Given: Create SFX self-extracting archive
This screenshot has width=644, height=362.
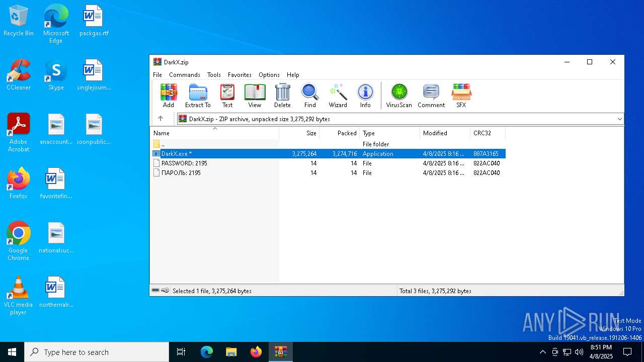Looking at the screenshot, I should (x=461, y=96).
